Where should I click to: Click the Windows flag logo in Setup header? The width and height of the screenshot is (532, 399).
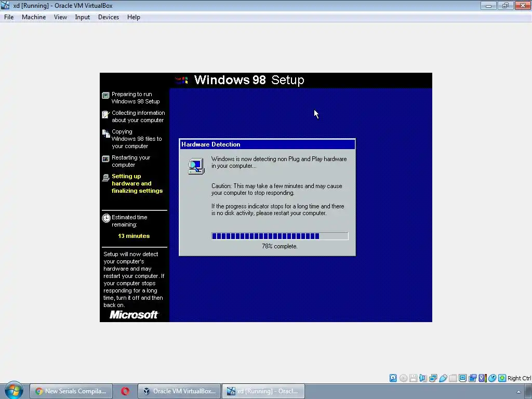click(182, 80)
